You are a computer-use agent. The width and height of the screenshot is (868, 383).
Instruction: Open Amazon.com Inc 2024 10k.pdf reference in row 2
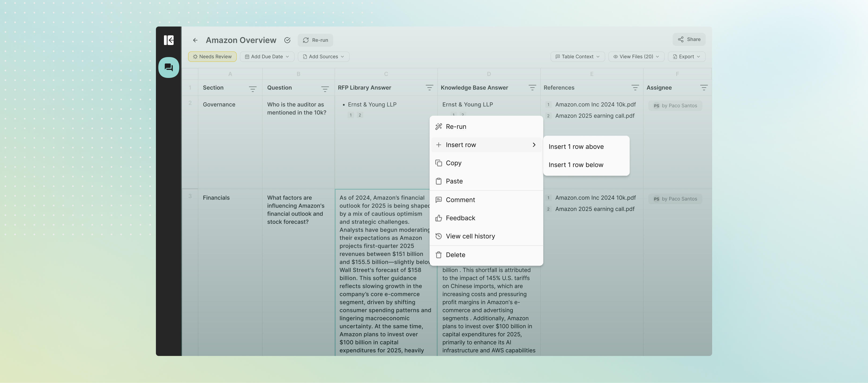point(595,104)
